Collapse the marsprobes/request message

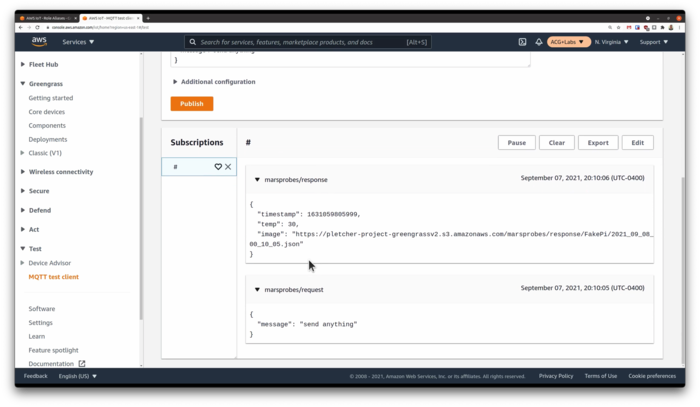tap(257, 290)
